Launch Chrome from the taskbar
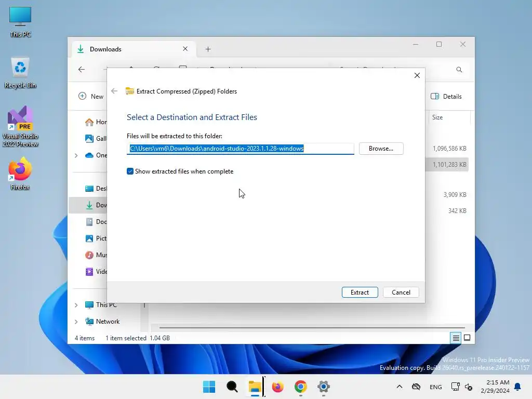 301,387
